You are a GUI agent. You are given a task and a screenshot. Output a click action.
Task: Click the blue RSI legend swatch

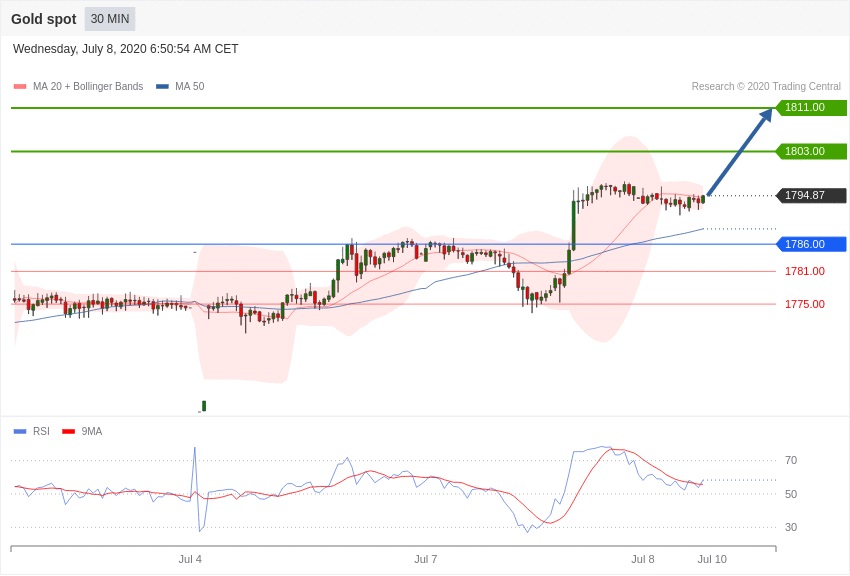click(20, 432)
